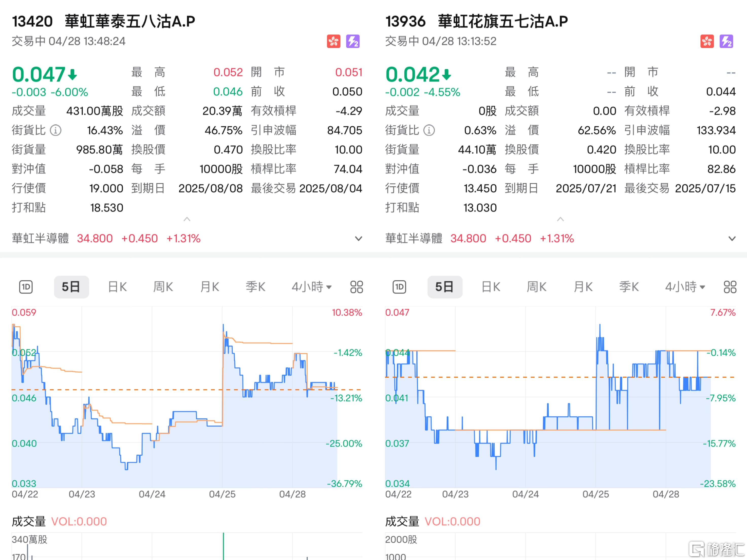Tap the 46.75% premium value

[x=223, y=130]
